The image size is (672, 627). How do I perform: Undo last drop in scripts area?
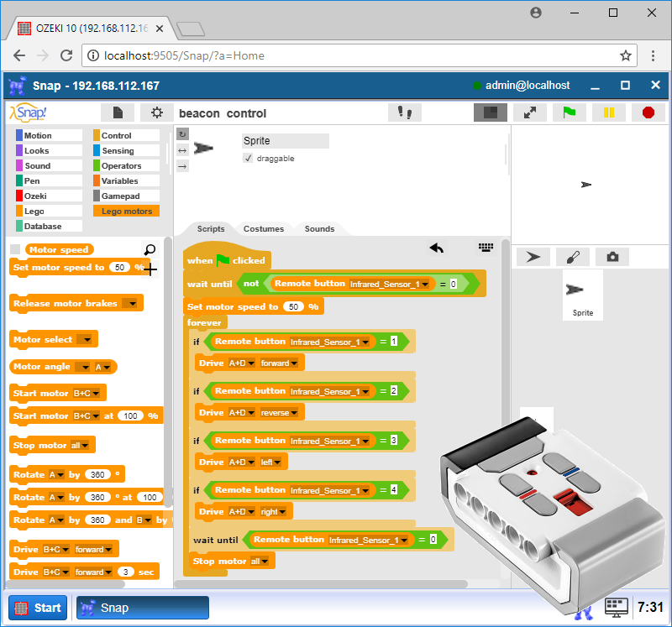(x=436, y=248)
